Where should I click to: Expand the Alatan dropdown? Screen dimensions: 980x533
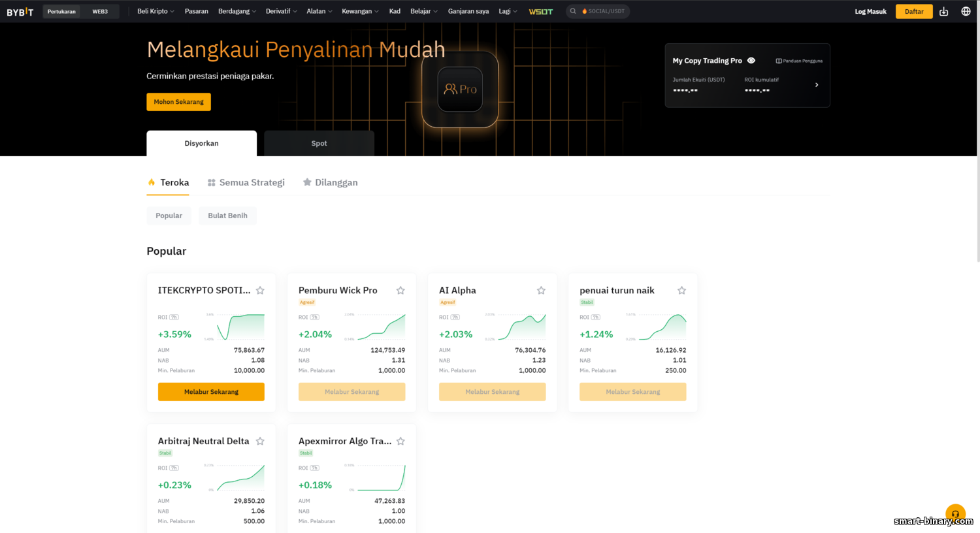(319, 11)
